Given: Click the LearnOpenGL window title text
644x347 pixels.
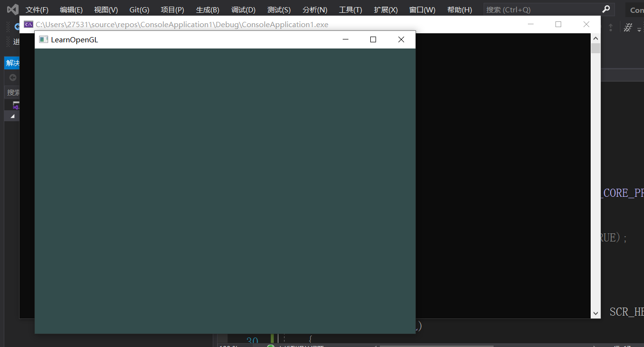Looking at the screenshot, I should coord(74,40).
